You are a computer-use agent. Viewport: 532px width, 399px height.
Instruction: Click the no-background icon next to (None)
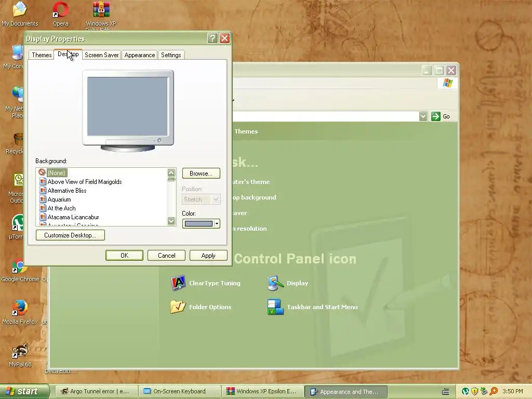click(42, 172)
